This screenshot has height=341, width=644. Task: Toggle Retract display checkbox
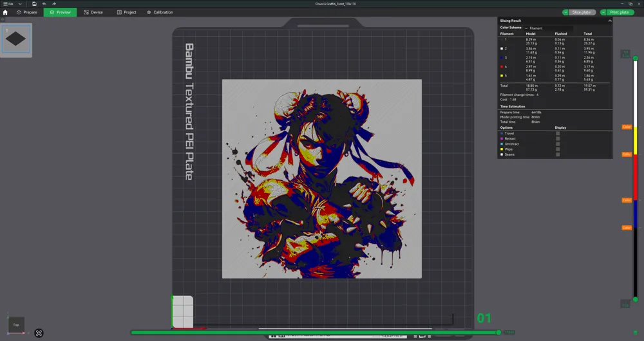click(558, 139)
